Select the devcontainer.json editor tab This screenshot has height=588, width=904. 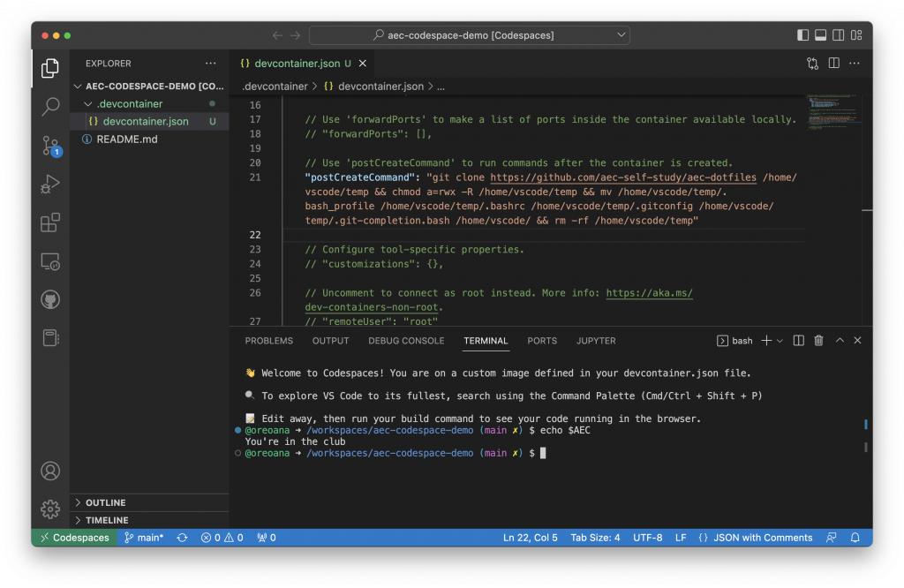pos(301,64)
